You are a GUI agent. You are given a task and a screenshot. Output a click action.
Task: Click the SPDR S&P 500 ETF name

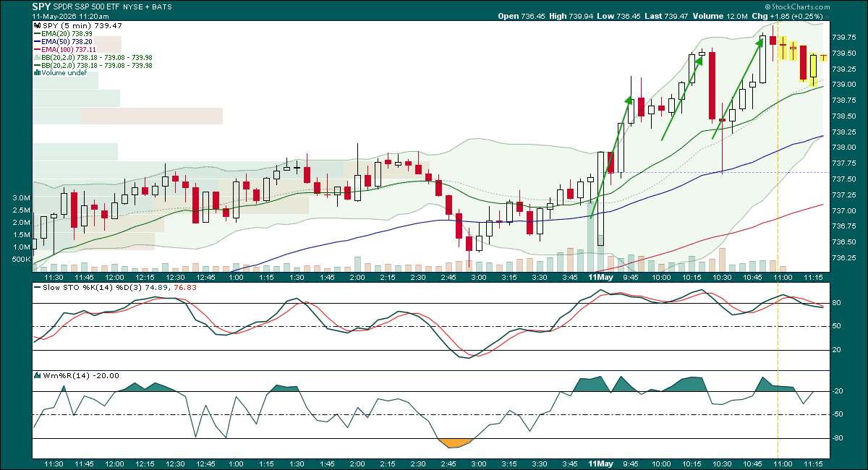tap(86, 7)
